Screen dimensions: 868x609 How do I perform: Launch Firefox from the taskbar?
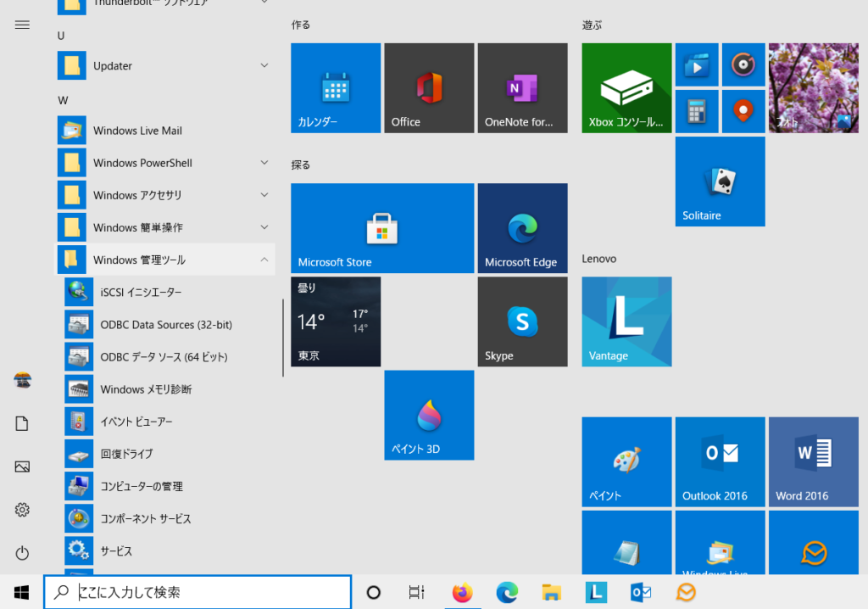[462, 592]
